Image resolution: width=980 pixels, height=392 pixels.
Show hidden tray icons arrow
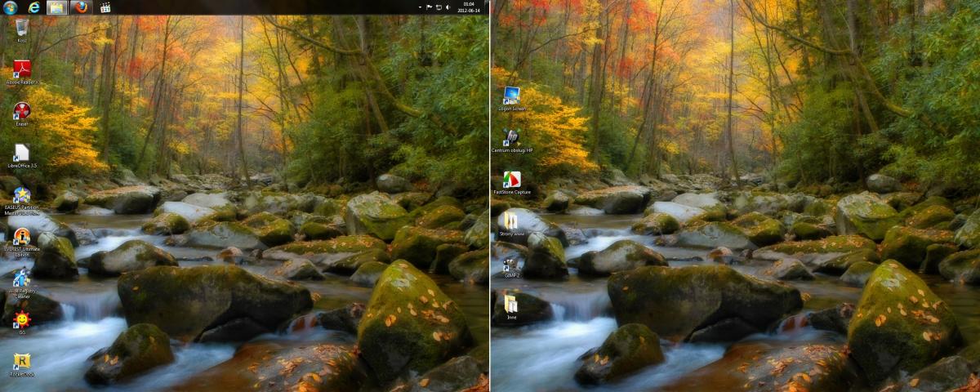pos(418,7)
